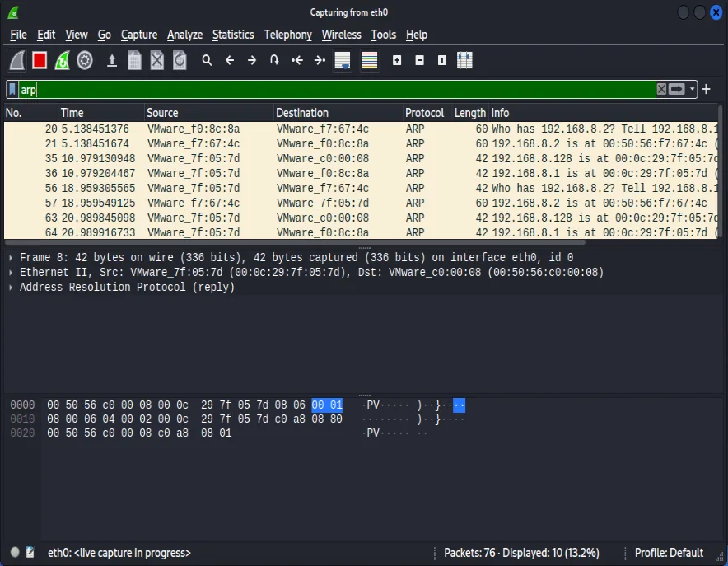This screenshot has height=566, width=728.
Task: Expand the Ethernet II details row
Action: point(11,272)
